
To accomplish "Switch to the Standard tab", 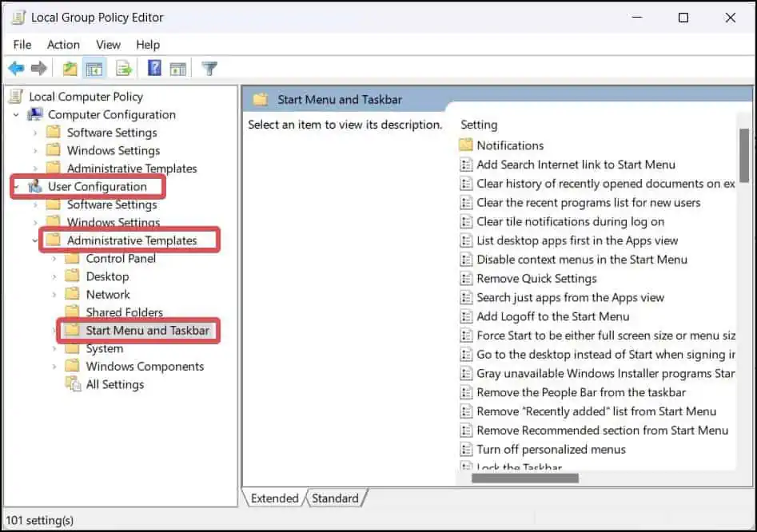I will coord(335,498).
